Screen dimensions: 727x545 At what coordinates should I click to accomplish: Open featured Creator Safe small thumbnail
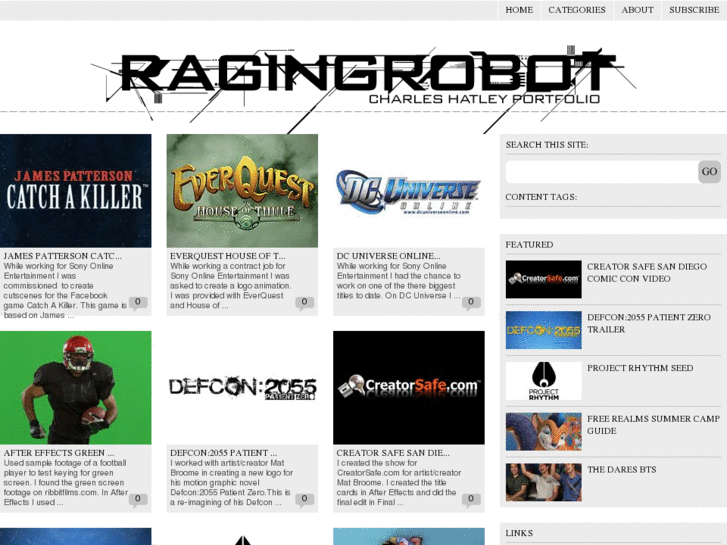tap(543, 279)
